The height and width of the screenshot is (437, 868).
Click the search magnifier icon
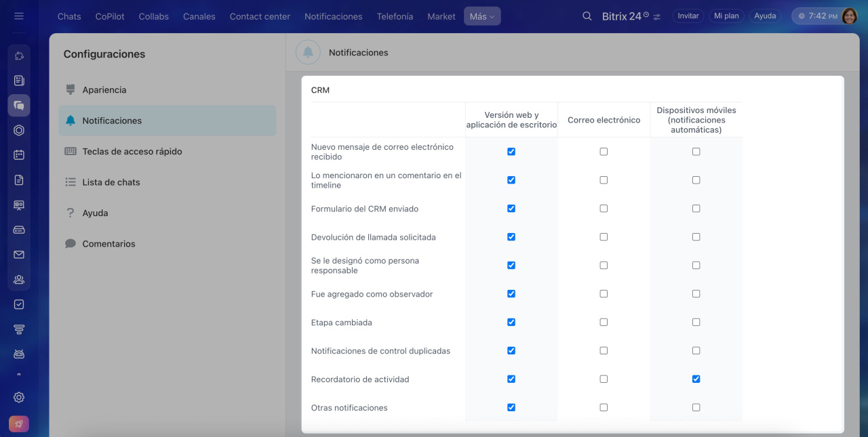coord(587,16)
